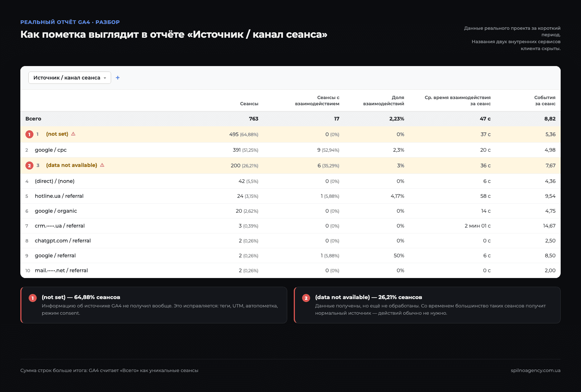581x392 pixels.
Task: Click engagement time 2 мин 01 с
Action: pyautogui.click(x=478, y=226)
